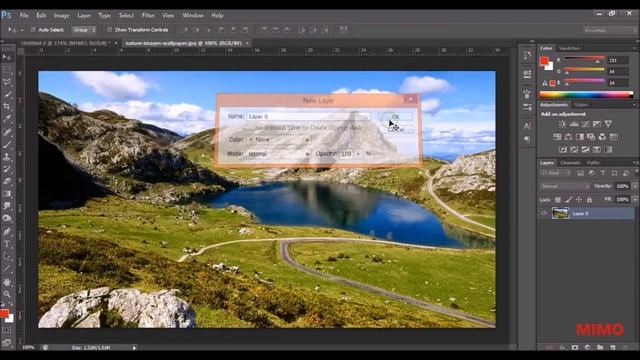Add a Hue/Saturation adjustment
Image resolution: width=640 pixels, height=360 pixels.
point(557,137)
